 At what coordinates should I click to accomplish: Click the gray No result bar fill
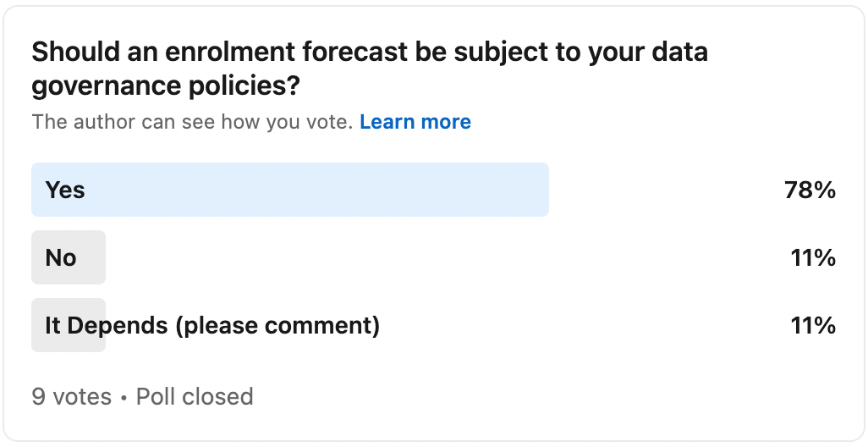point(68,257)
